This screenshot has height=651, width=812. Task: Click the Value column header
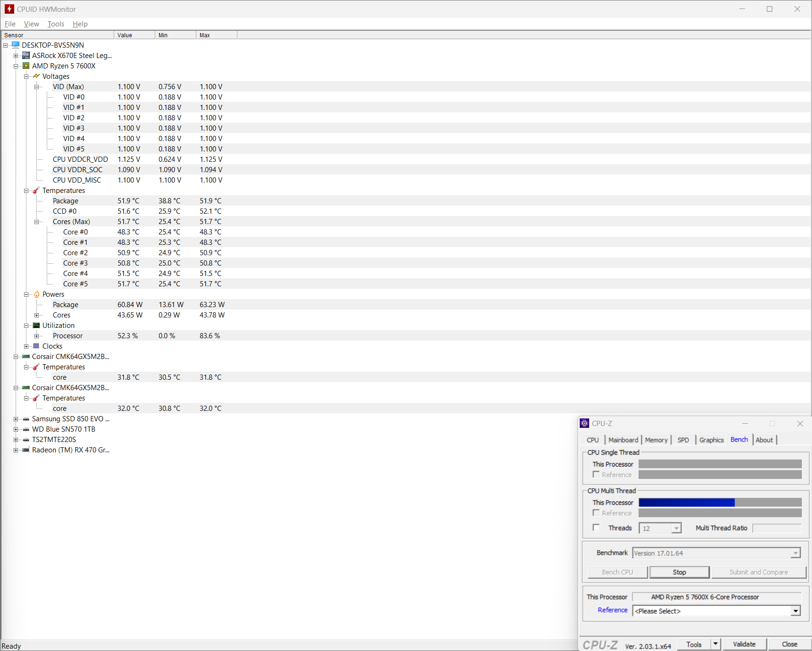coord(135,35)
